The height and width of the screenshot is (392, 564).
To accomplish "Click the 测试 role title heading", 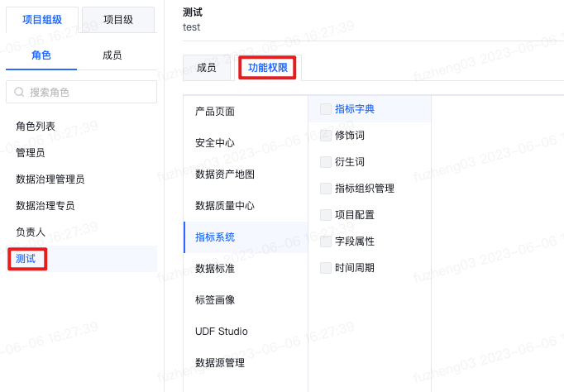I will point(193,12).
